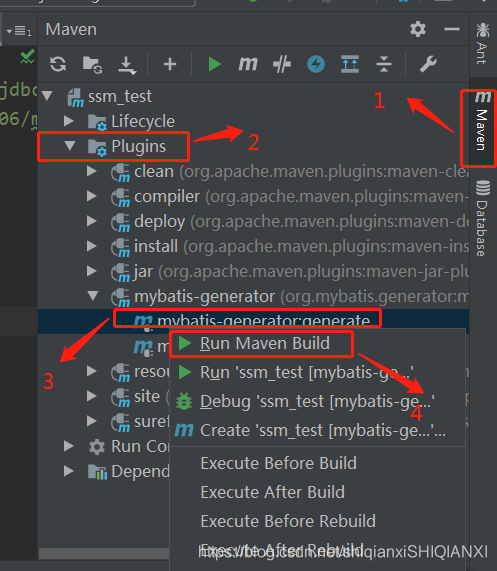
Task: Click the Execute Maven Goal 'm' icon
Action: pyautogui.click(x=248, y=64)
